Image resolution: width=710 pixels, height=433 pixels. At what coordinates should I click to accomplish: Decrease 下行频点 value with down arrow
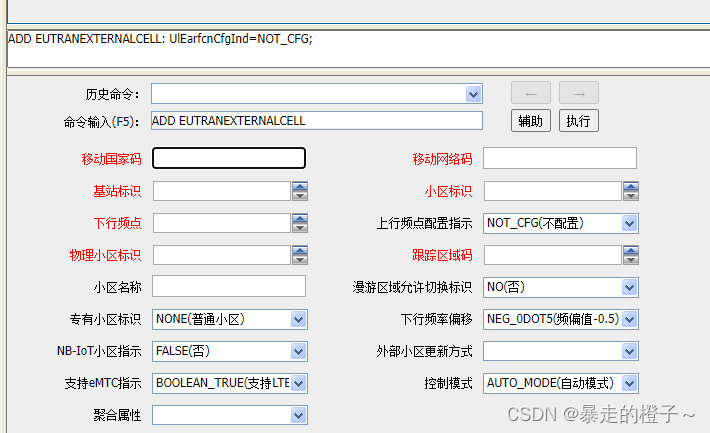click(x=300, y=228)
